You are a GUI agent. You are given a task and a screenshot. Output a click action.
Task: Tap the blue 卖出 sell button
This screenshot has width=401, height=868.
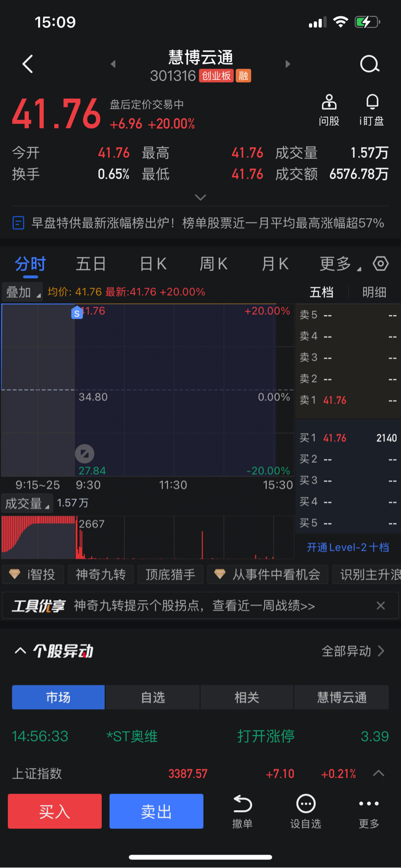coord(156,811)
